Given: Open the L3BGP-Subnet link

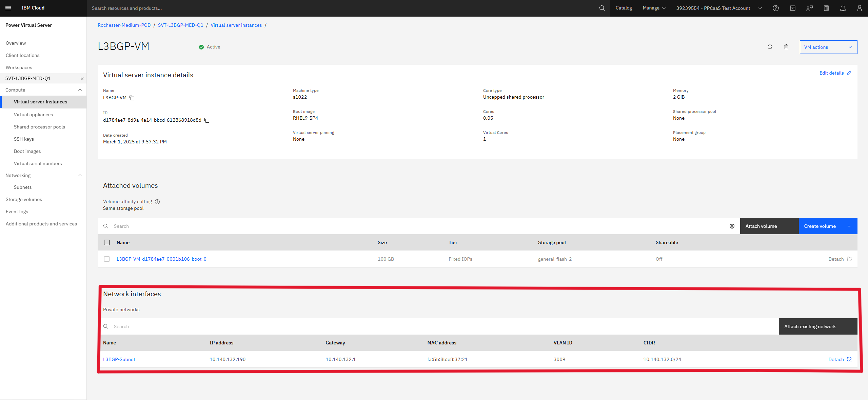Looking at the screenshot, I should point(119,359).
